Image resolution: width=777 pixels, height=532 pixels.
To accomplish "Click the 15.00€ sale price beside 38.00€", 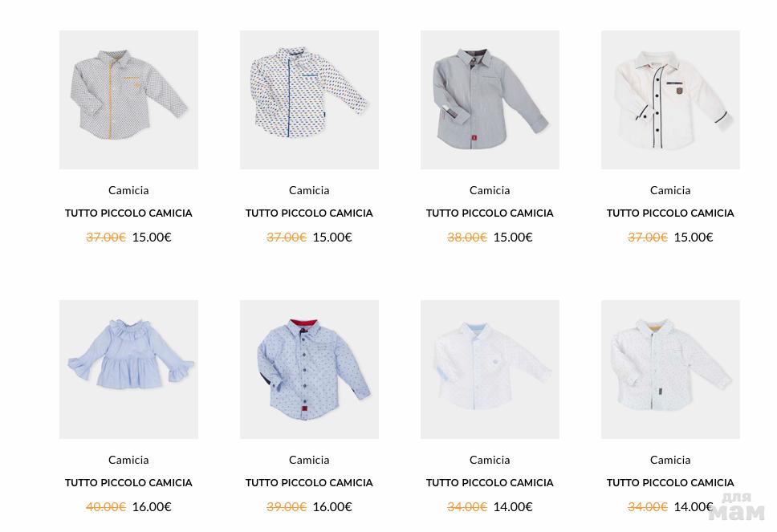I will [x=513, y=237].
